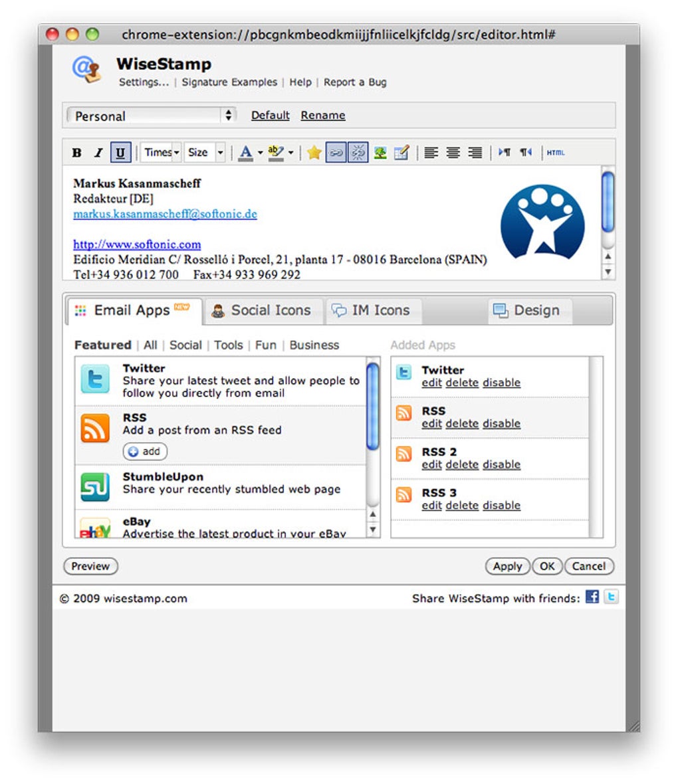This screenshot has width=678, height=784.
Task: Switch to the Social Icons tab
Action: [x=263, y=310]
